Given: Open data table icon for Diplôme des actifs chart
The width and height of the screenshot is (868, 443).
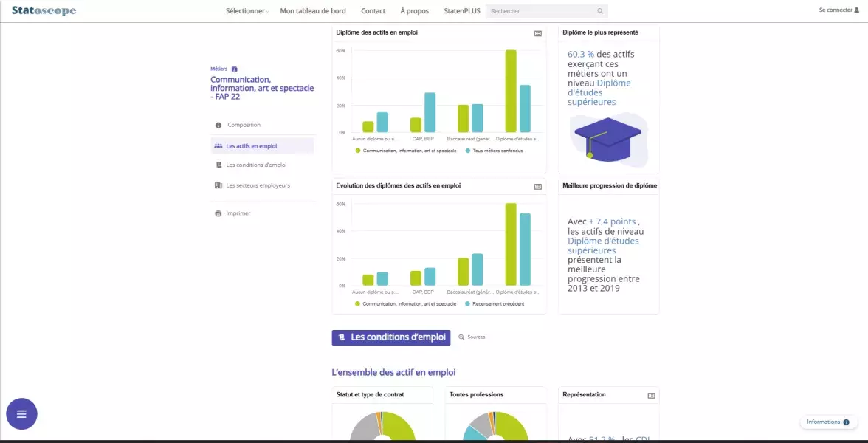Looking at the screenshot, I should [x=538, y=33].
